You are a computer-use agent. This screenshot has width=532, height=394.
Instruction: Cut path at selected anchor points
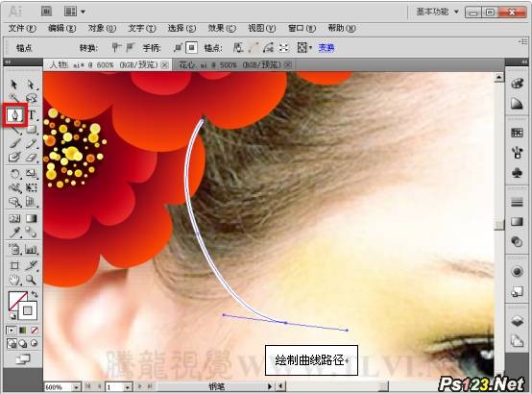[x=268, y=47]
